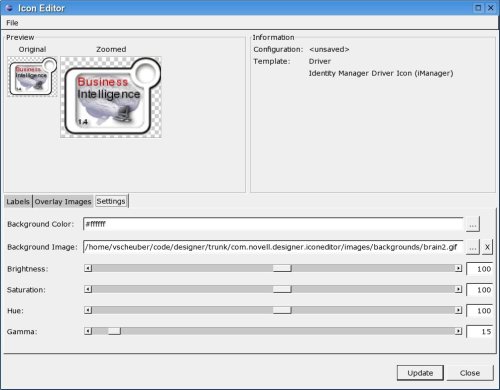Increase Gamma with the right arrow
Image resolution: width=500 pixels, height=390 pixels.
pos(458,331)
